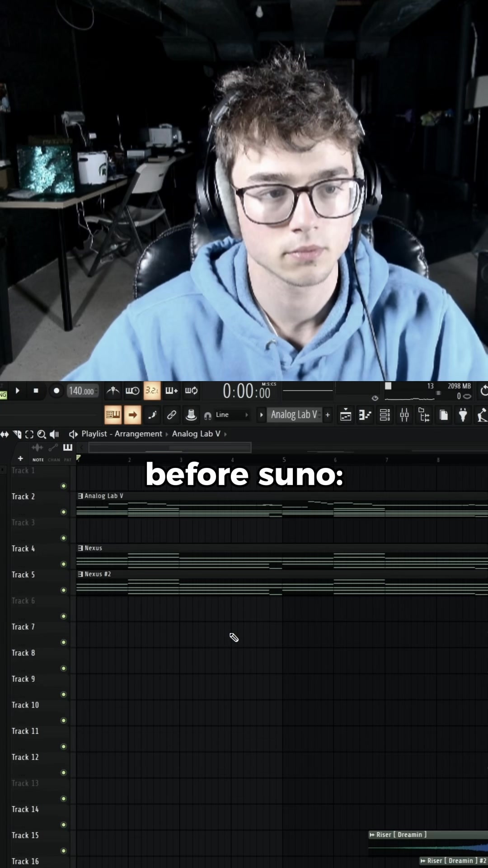Open the plugin picker plug icon

click(x=463, y=415)
